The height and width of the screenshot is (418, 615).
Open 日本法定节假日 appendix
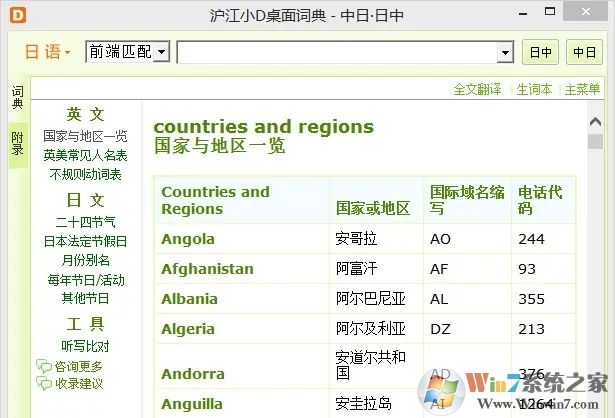pyautogui.click(x=86, y=241)
